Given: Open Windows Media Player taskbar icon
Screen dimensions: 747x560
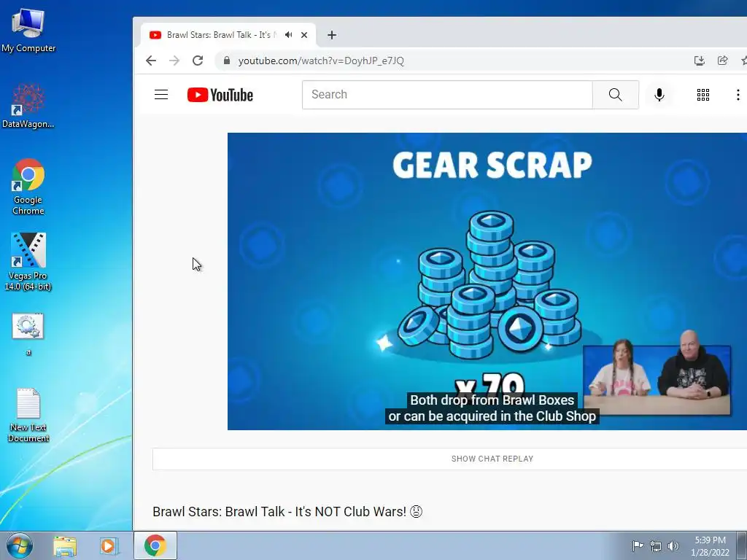Looking at the screenshot, I should [109, 545].
